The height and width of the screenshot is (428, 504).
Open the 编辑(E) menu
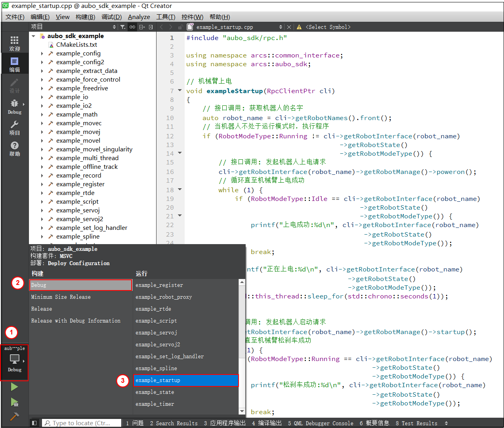click(40, 17)
